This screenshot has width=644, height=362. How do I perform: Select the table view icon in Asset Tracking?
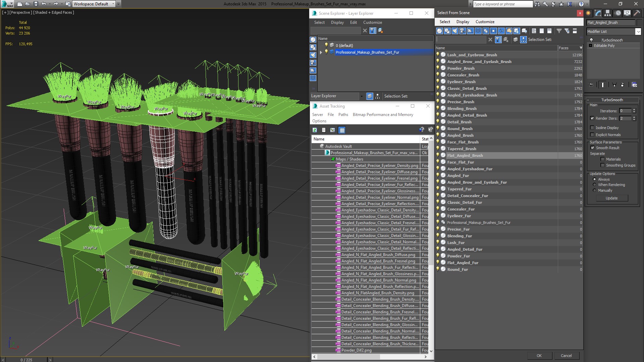(x=342, y=130)
